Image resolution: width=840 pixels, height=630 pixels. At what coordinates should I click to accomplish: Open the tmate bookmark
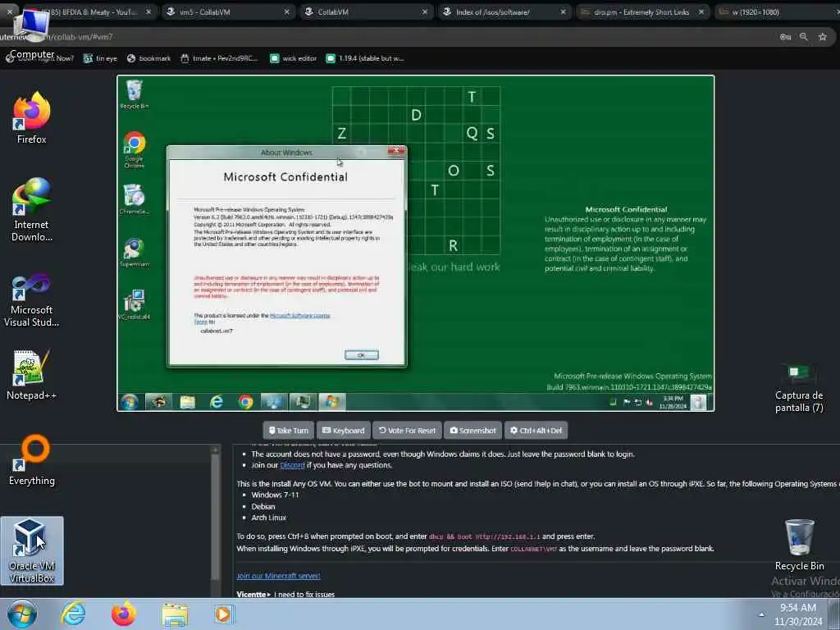click(x=220, y=58)
